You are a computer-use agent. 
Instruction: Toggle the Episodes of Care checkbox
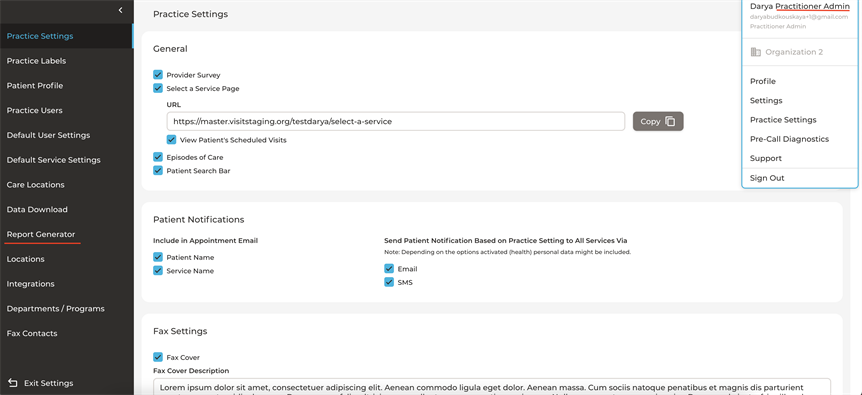[158, 157]
